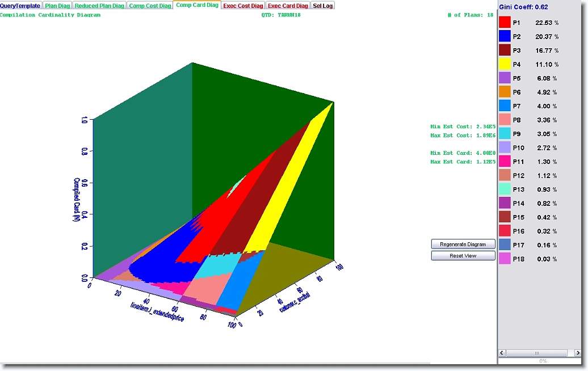
Task: Switch to the Plan Diag tab
Action: [x=57, y=6]
